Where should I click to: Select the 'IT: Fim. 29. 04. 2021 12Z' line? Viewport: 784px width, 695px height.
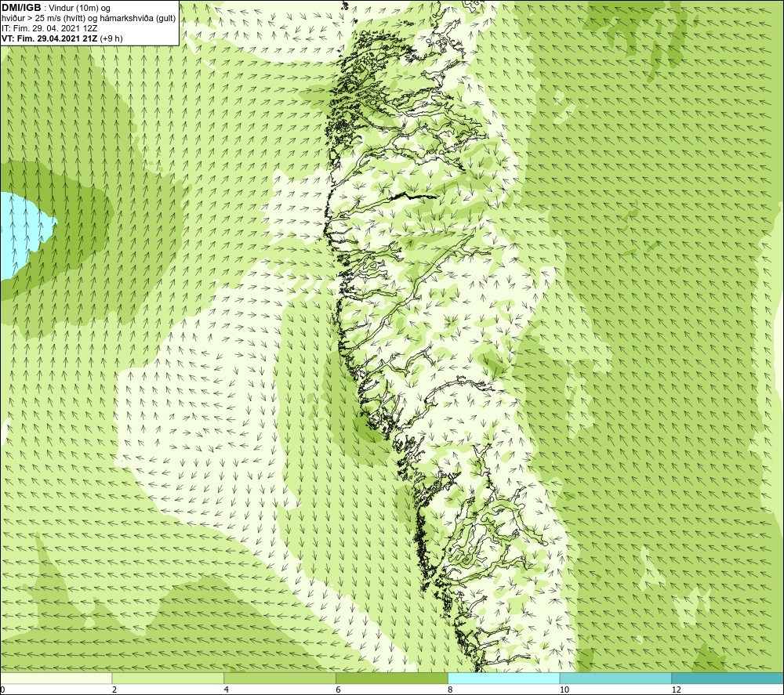pyautogui.click(x=49, y=28)
